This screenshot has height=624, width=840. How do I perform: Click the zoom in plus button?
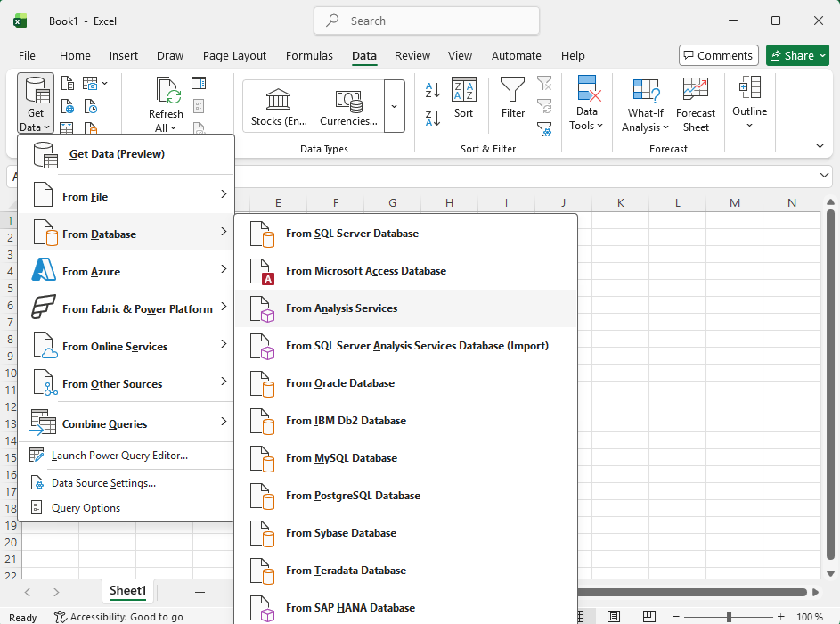pyautogui.click(x=780, y=617)
